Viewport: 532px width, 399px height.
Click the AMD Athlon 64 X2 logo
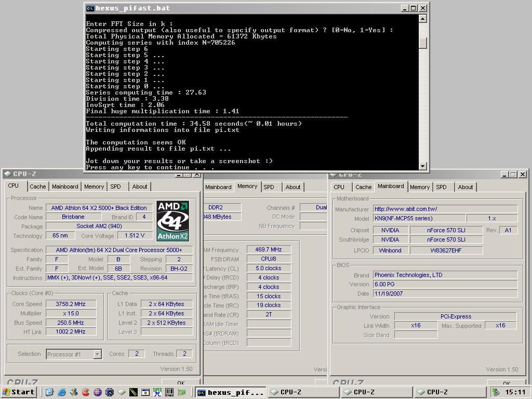[x=172, y=221]
